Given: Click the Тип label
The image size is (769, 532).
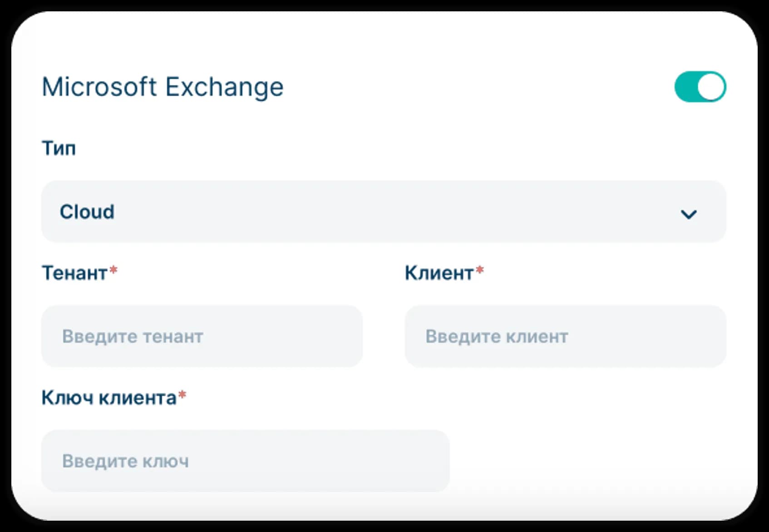Looking at the screenshot, I should click(59, 148).
